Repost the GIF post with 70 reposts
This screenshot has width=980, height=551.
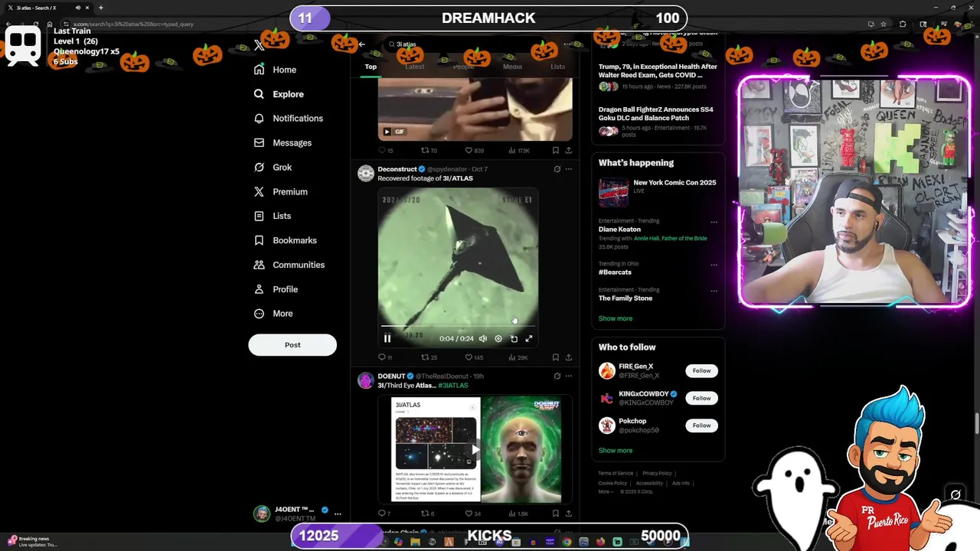(x=430, y=151)
